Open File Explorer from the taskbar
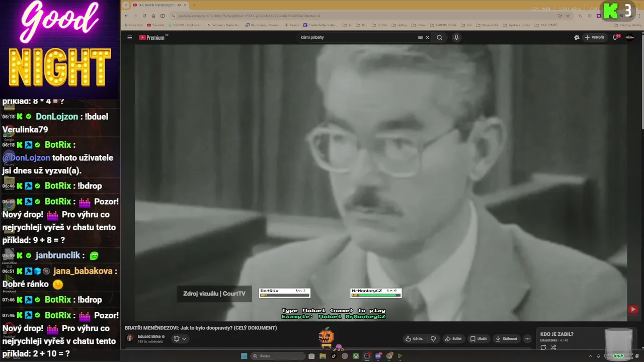The image size is (644, 362). [323, 356]
